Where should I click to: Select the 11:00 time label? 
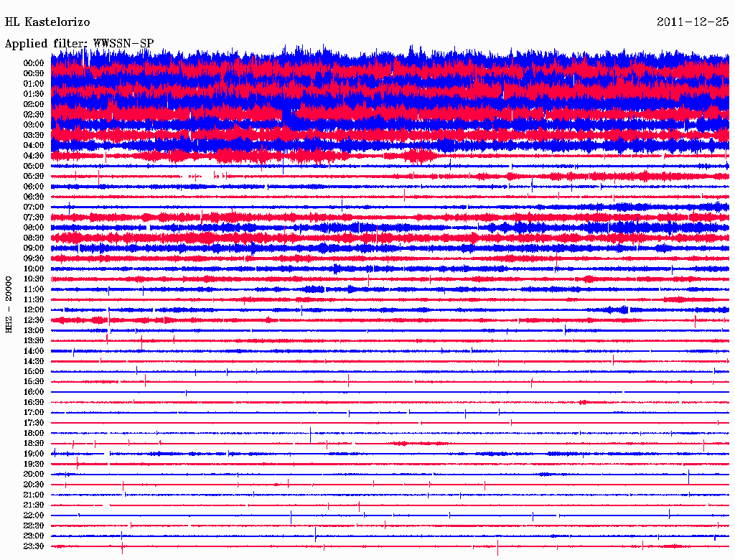point(34,289)
